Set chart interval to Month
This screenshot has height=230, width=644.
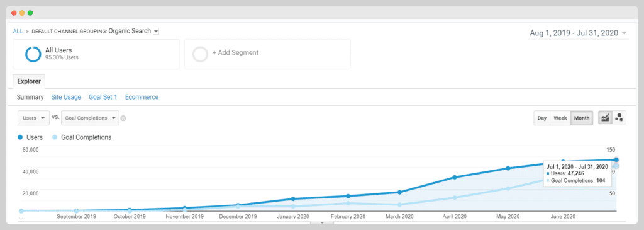point(582,118)
